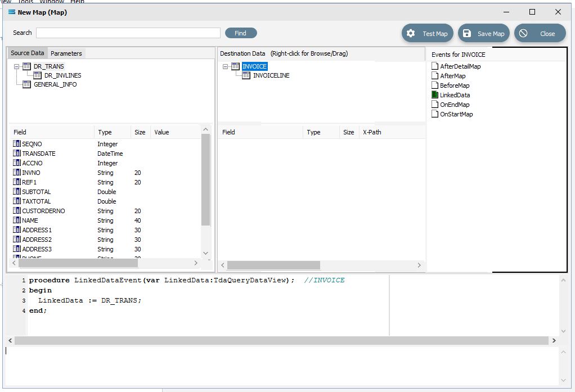The image size is (575, 392).
Task: Click the INVNO field icon
Action: click(x=17, y=172)
